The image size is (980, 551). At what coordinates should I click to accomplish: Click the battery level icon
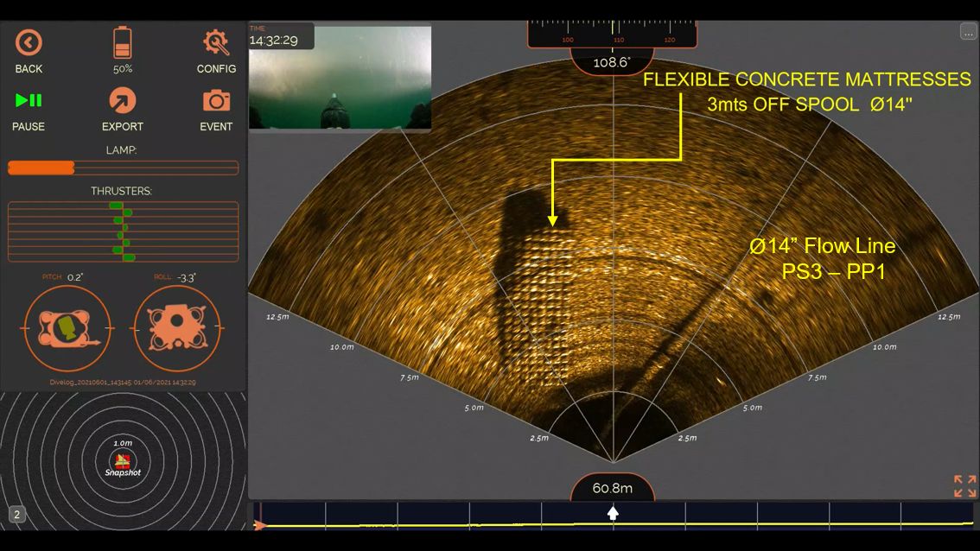click(x=123, y=43)
